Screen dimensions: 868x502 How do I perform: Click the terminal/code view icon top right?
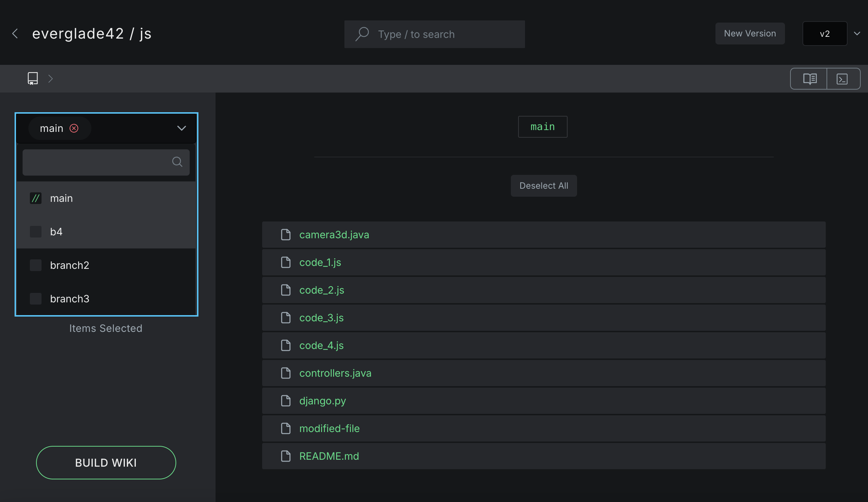pos(842,78)
